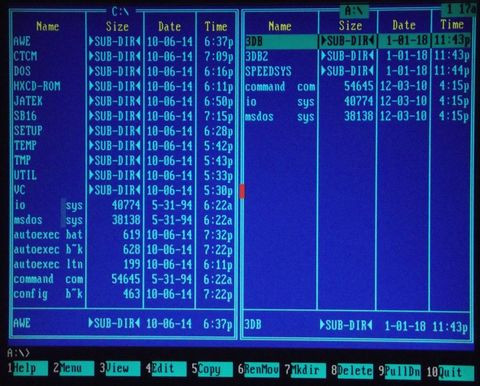Select io sys file in A:\ panel
Screen dimensions: 480x386
[357, 101]
